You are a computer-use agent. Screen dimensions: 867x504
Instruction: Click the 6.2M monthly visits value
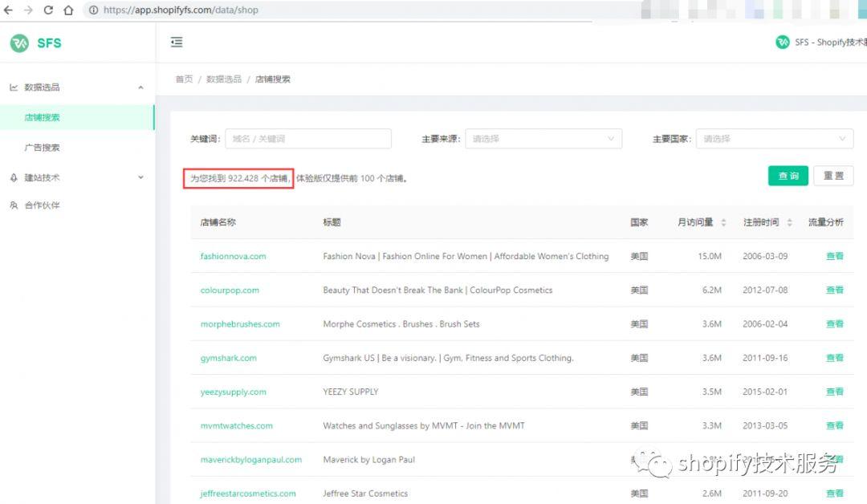(x=711, y=291)
